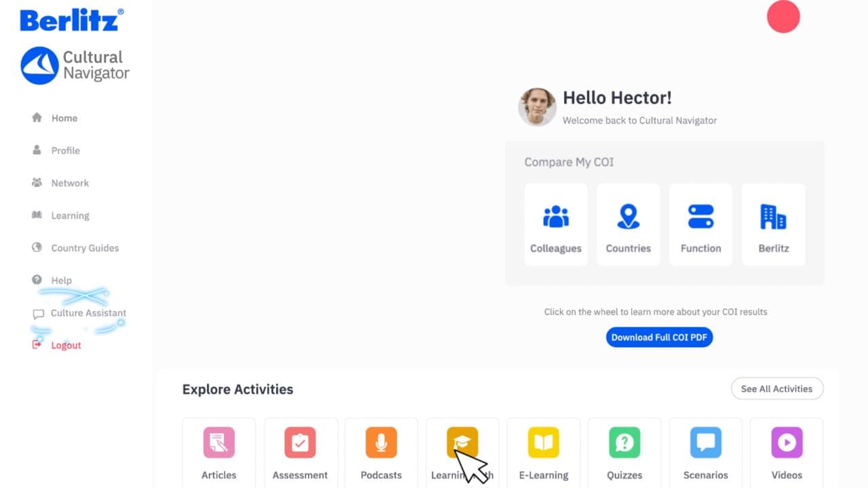Open Country Guides from the sidebar
The image size is (868, 488).
85,248
